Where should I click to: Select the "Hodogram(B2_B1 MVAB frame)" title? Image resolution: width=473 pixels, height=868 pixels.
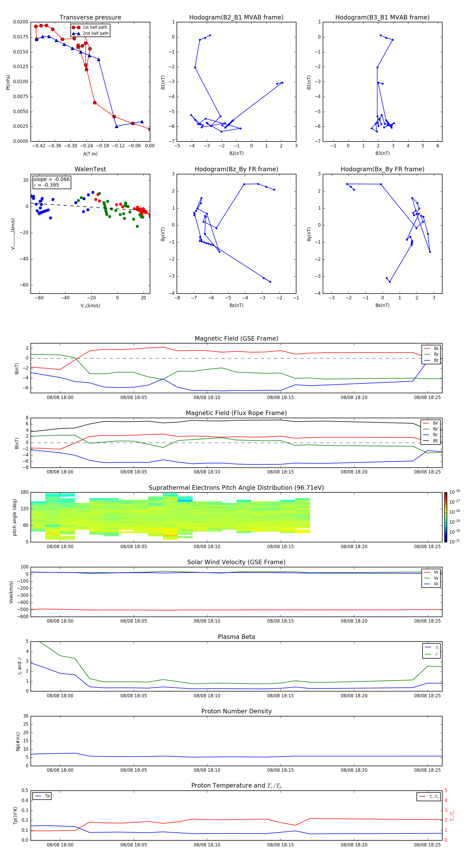236,18
